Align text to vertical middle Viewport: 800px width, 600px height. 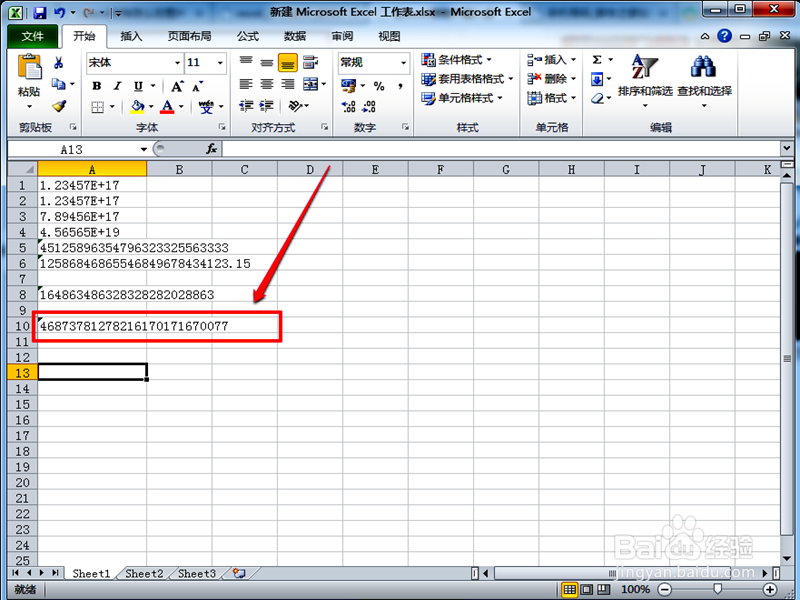pyautogui.click(x=267, y=62)
